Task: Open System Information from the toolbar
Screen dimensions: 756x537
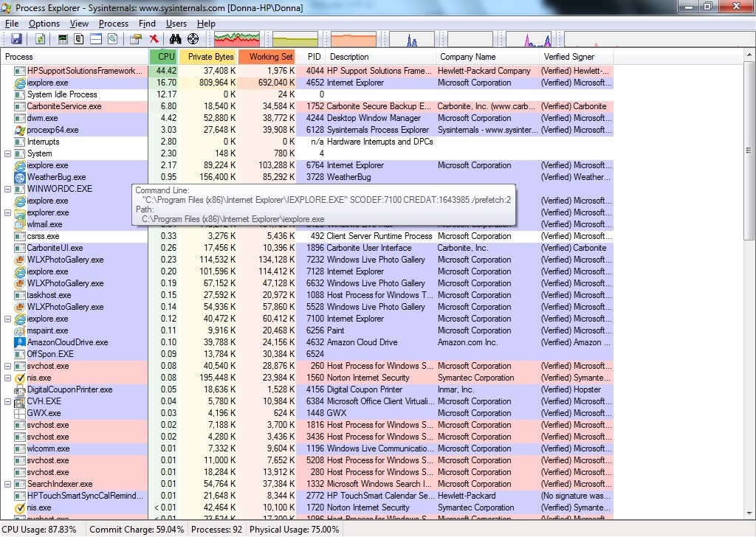Action: [63, 39]
